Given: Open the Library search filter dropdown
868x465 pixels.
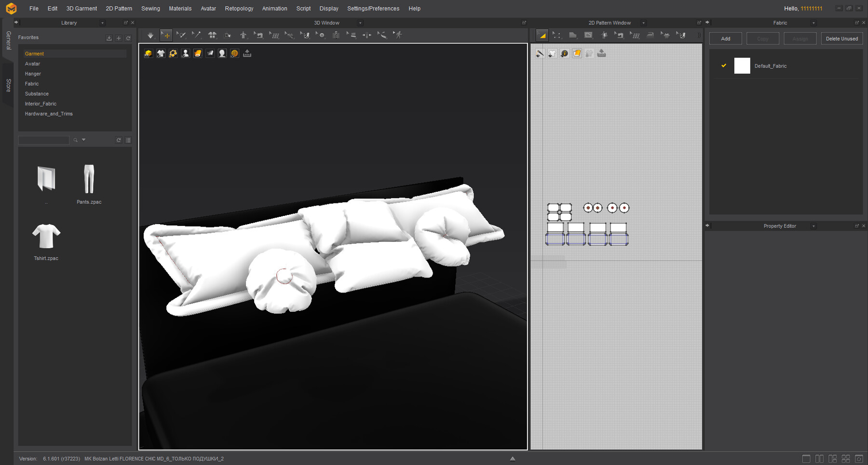Looking at the screenshot, I should pyautogui.click(x=84, y=140).
